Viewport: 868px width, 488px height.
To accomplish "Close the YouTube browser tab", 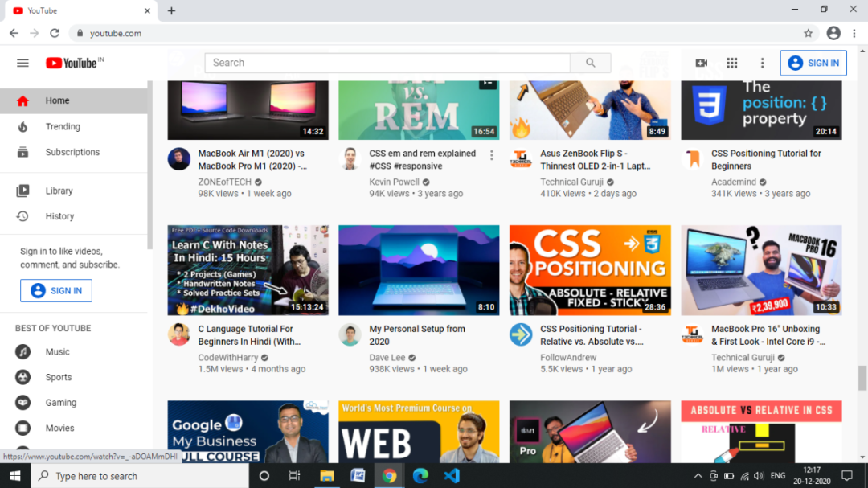I will (147, 11).
